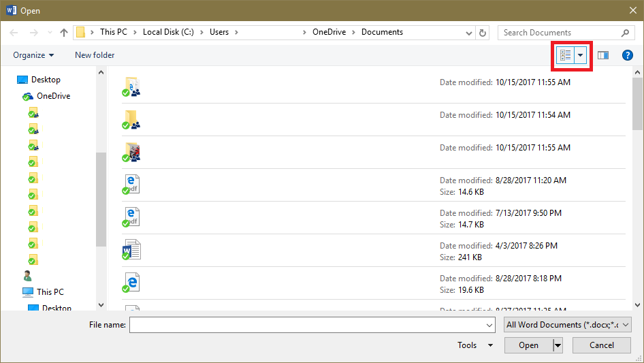Image resolution: width=644 pixels, height=363 pixels.
Task: Click the Back navigation arrow
Action: (14, 33)
